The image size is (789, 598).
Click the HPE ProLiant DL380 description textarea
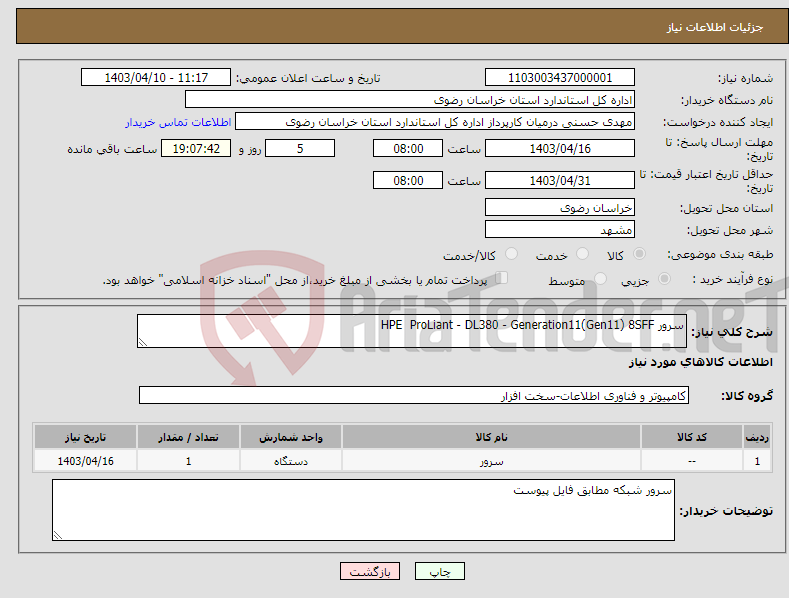412,331
